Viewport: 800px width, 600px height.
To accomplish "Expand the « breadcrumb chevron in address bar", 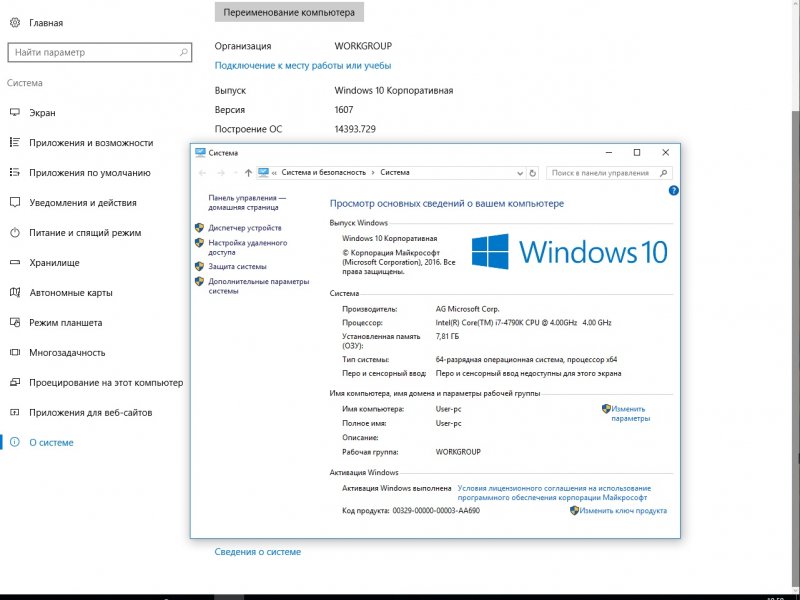I will (x=274, y=172).
